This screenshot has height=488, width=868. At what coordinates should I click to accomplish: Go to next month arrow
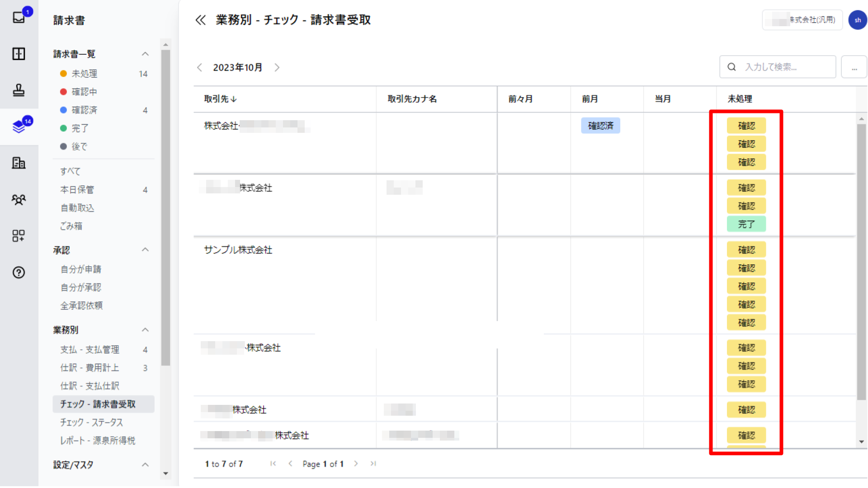(277, 67)
